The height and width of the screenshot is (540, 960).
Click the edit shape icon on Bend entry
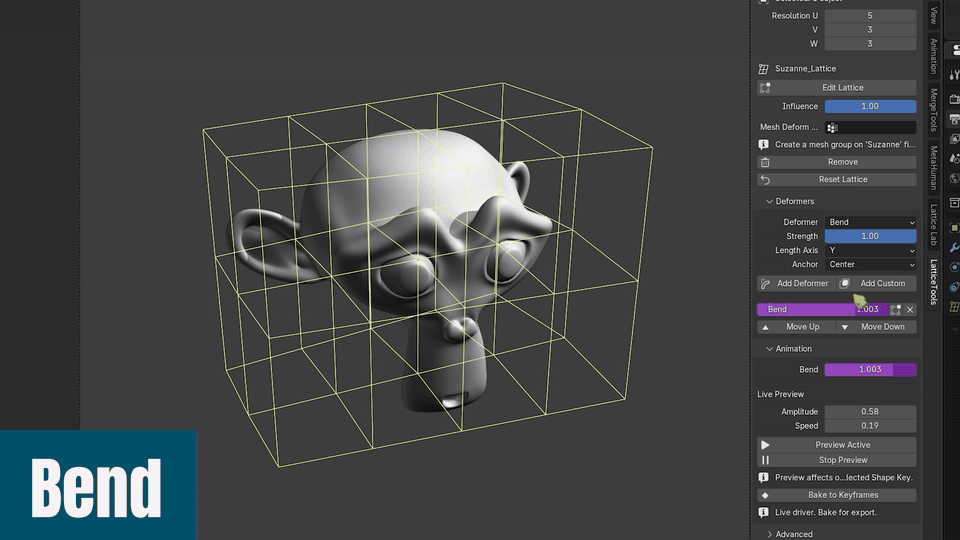tap(896, 310)
